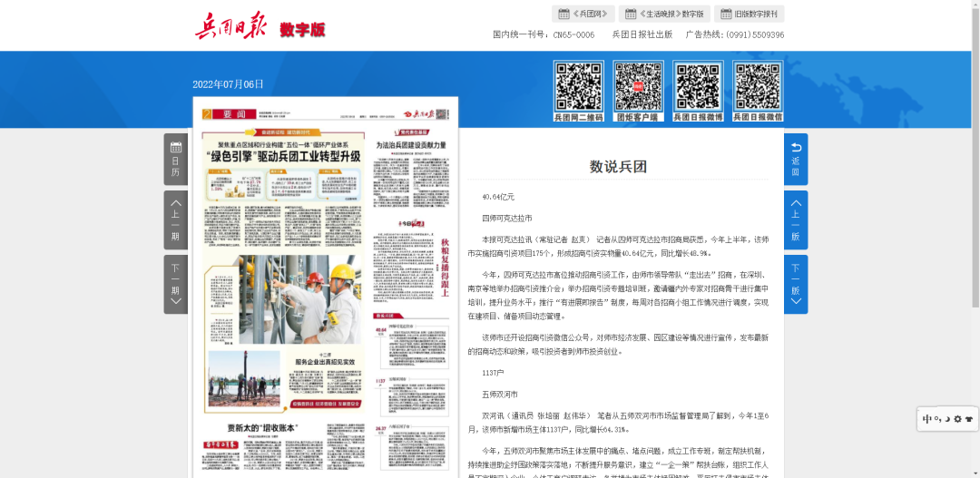
Task: Click the 1137 data box on page thumbnail
Action: [x=412, y=396]
